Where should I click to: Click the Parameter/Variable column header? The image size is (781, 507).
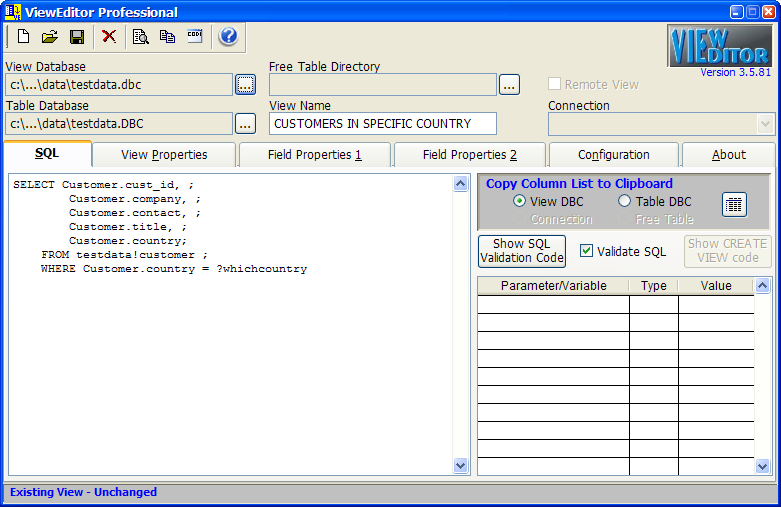click(x=553, y=286)
